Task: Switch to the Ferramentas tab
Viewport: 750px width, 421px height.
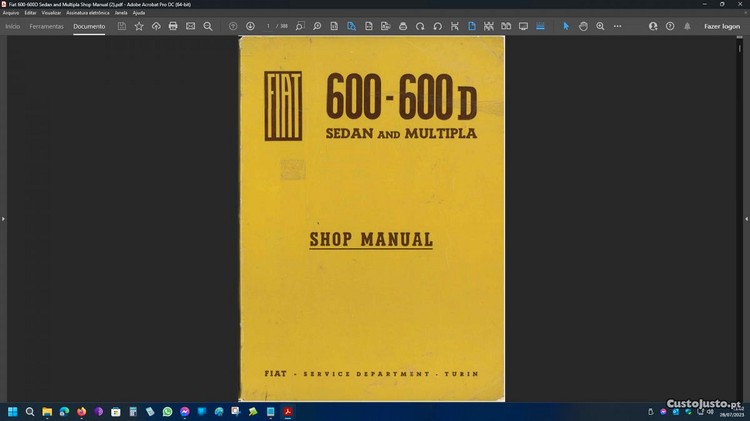Action: pyautogui.click(x=46, y=26)
